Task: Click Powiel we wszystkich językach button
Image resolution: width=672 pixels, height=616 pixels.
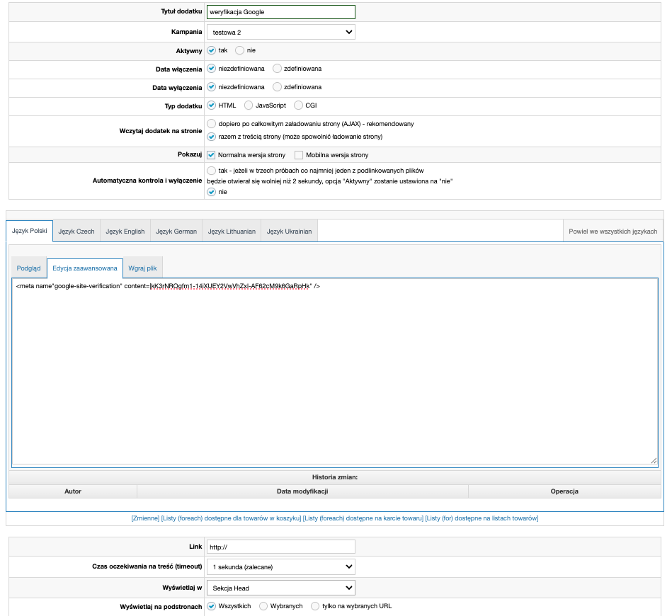Action: [x=613, y=232]
